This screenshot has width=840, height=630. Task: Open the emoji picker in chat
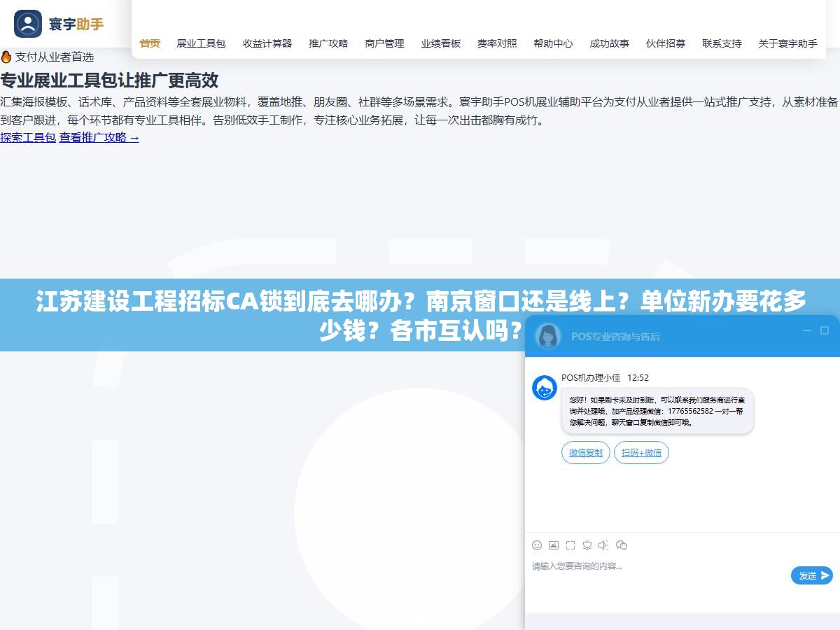click(537, 545)
